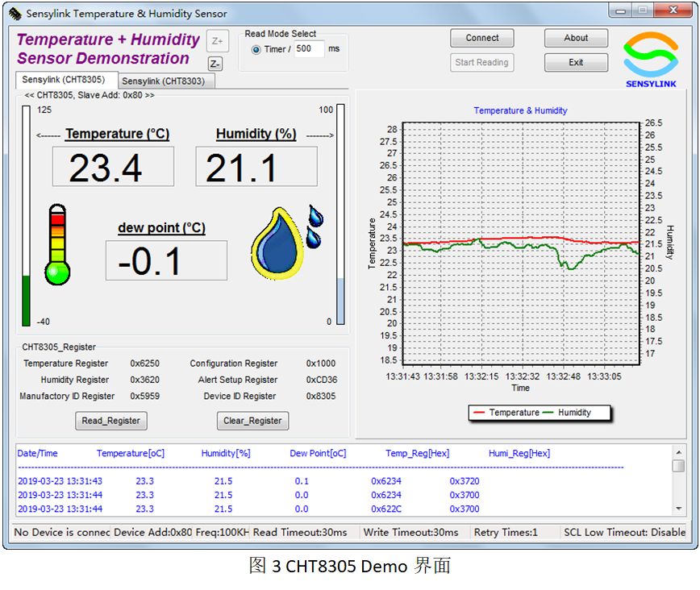700x590 pixels.
Task: Click the vertical humidity level bar
Action: coord(340,214)
